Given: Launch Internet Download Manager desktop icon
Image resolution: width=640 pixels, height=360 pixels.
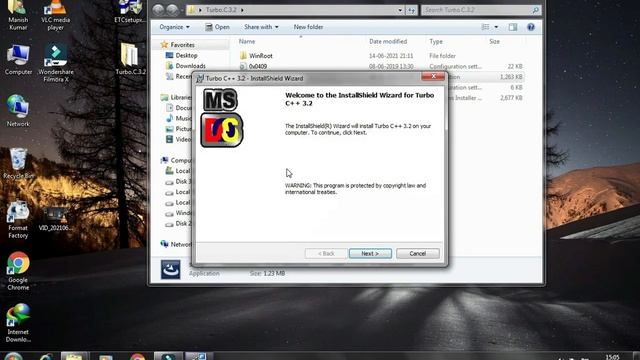Looking at the screenshot, I should click(18, 323).
